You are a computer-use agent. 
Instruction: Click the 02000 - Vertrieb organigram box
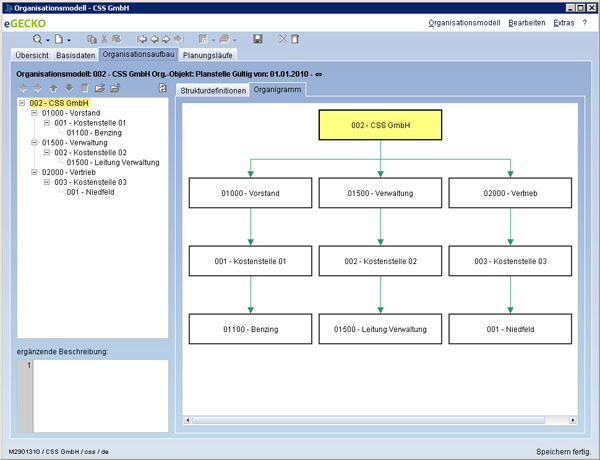pos(511,193)
